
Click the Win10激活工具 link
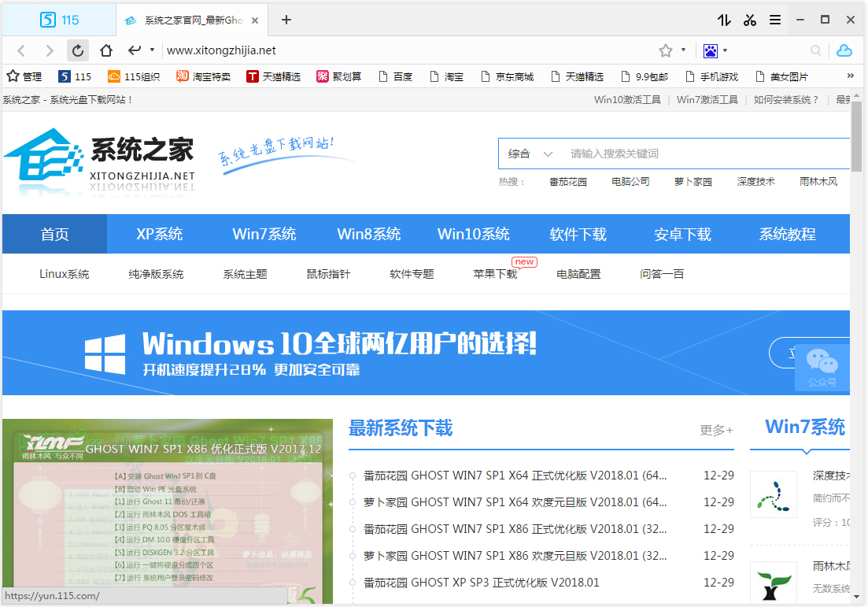tap(627, 100)
